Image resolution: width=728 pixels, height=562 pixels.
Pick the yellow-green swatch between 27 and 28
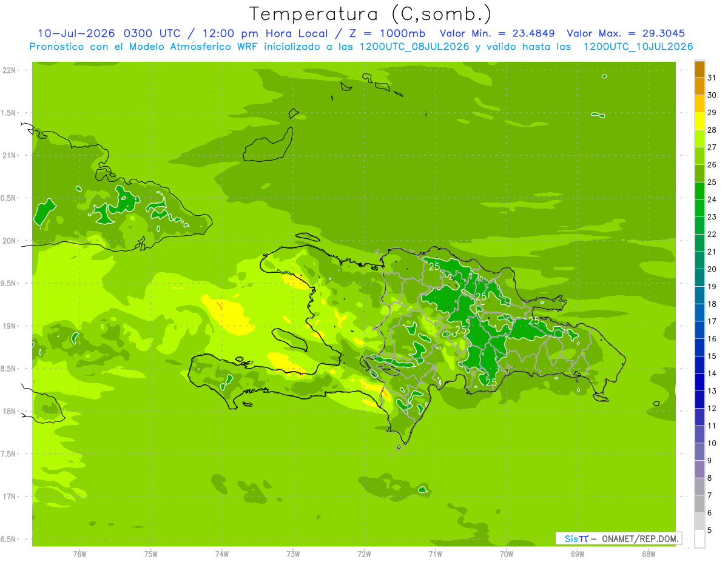pyautogui.click(x=699, y=138)
